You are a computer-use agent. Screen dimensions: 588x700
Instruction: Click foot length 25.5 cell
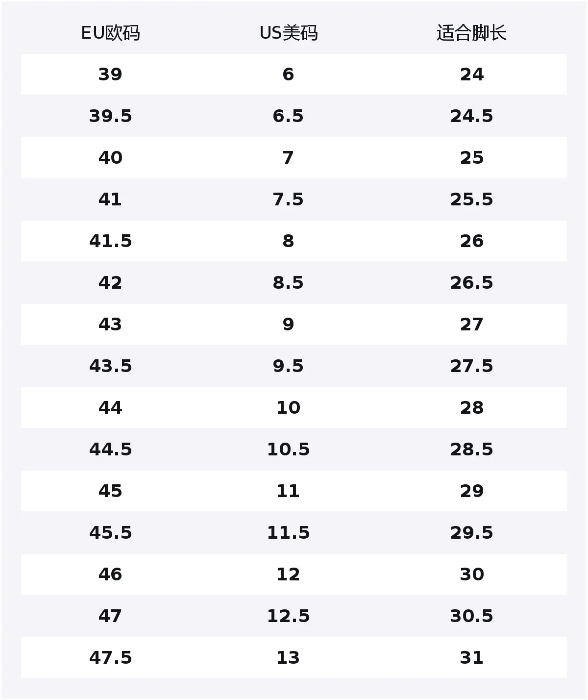click(x=471, y=200)
